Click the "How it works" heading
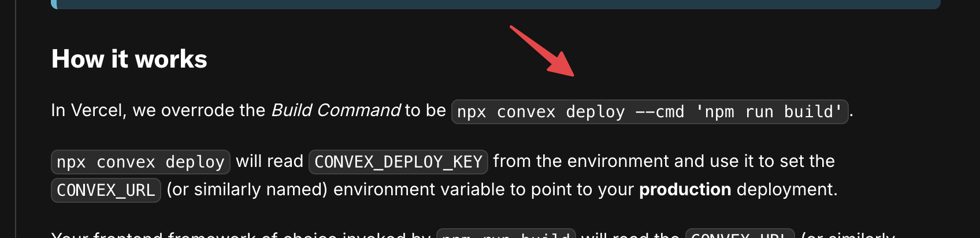The width and height of the screenshot is (980, 238). pyautogui.click(x=129, y=59)
